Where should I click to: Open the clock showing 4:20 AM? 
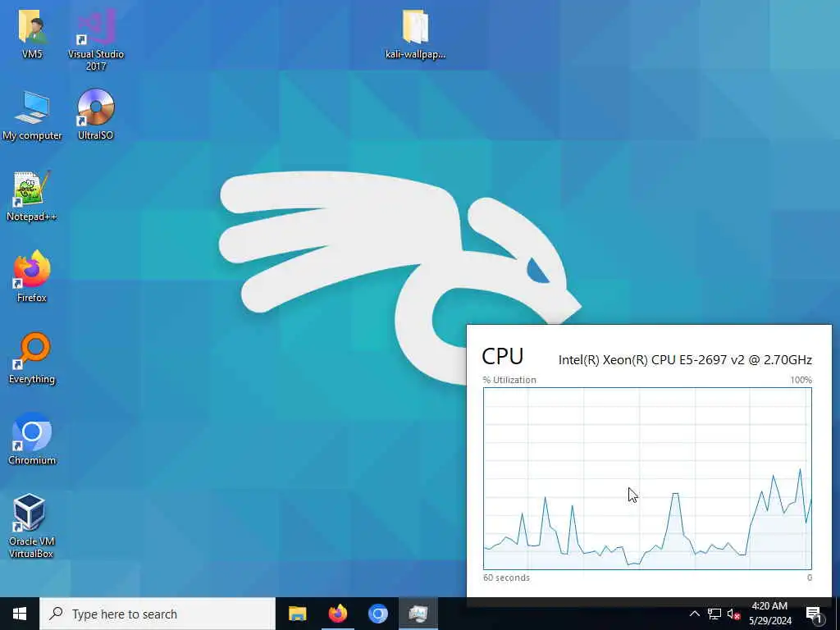coord(769,614)
